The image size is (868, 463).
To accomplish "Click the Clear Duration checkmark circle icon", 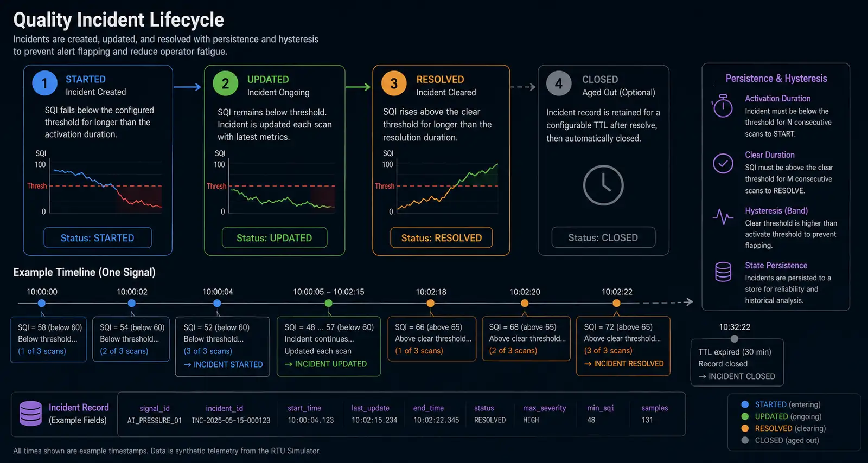I will point(723,163).
